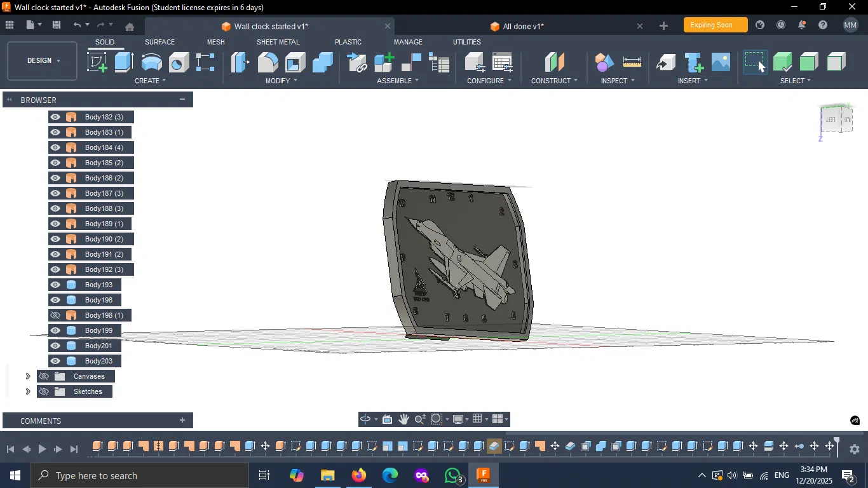Open the Display Settings menu
The height and width of the screenshot is (488, 868).
point(458,419)
